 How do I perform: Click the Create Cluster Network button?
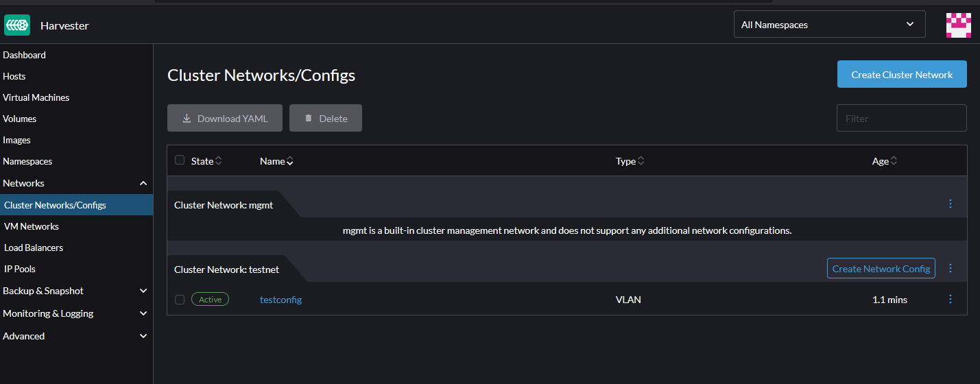902,74
